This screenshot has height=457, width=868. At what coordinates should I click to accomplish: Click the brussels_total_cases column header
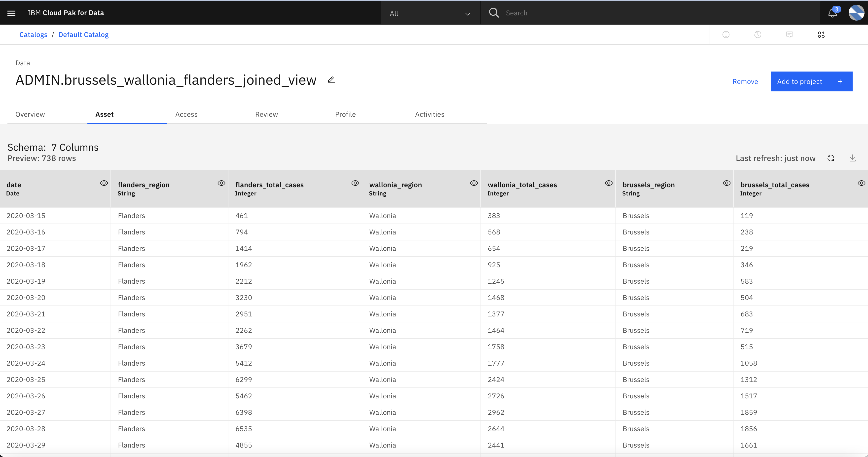point(801,189)
